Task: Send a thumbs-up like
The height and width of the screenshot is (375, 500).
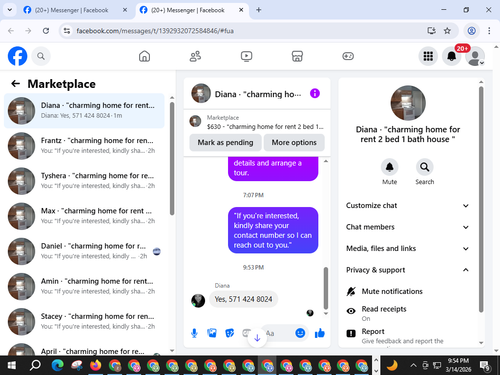Action: tap(320, 333)
